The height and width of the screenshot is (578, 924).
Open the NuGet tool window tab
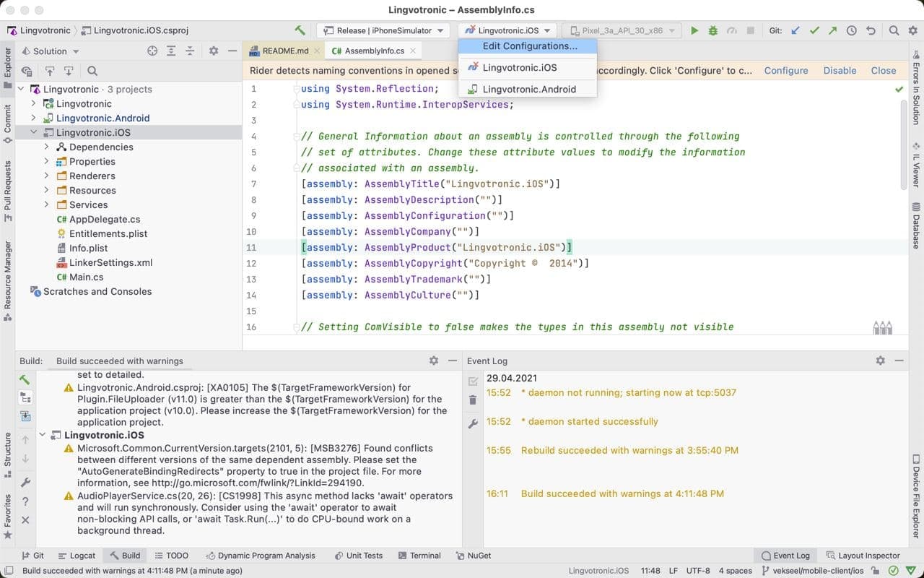point(473,556)
